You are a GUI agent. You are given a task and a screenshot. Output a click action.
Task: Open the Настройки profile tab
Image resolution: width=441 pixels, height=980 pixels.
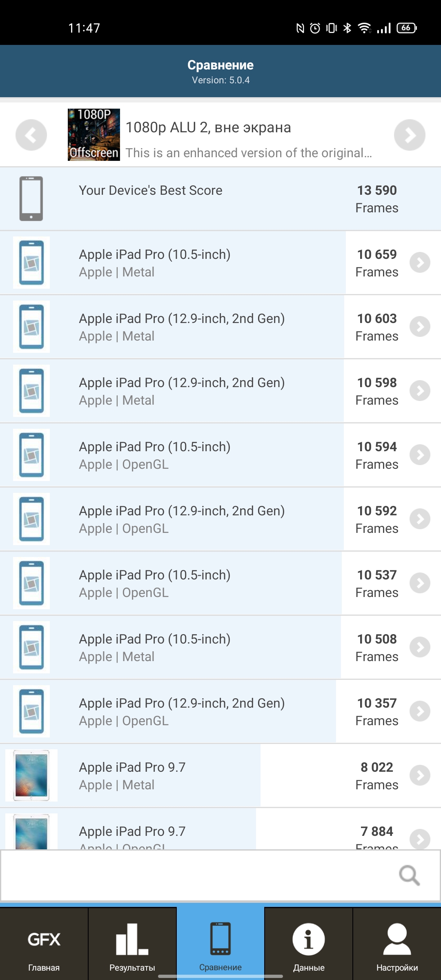pos(397,943)
